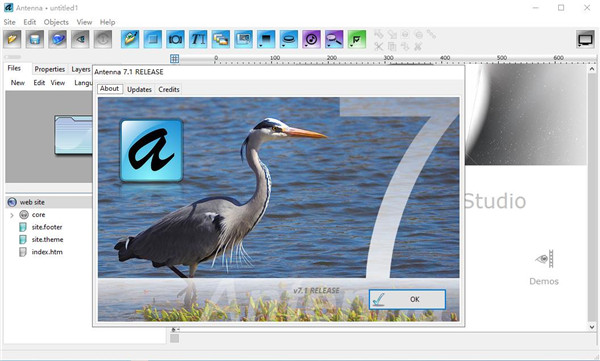Click the save disk toolbar icon
Image resolution: width=600 pixels, height=361 pixels.
point(35,39)
